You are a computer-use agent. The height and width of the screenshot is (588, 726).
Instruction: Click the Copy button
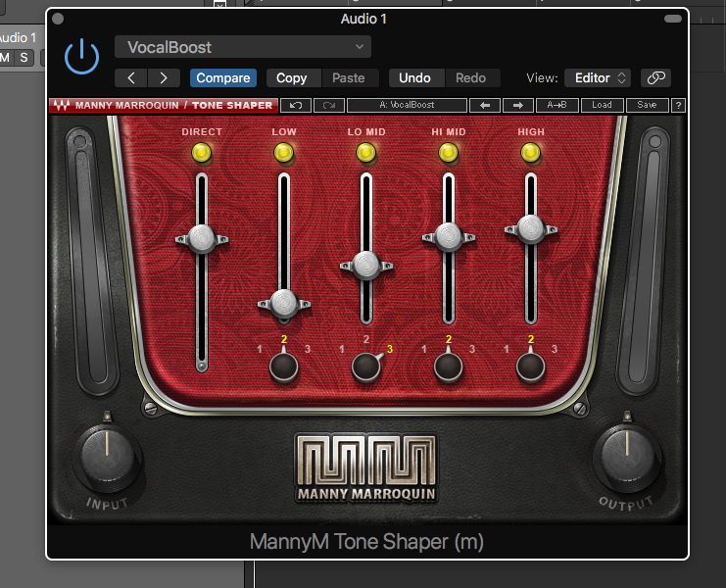tap(292, 77)
